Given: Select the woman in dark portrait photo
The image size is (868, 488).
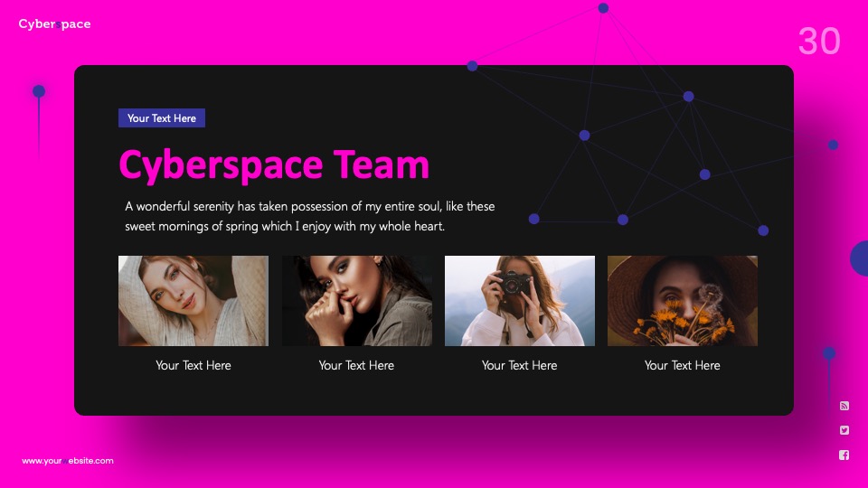Looking at the screenshot, I should [357, 300].
